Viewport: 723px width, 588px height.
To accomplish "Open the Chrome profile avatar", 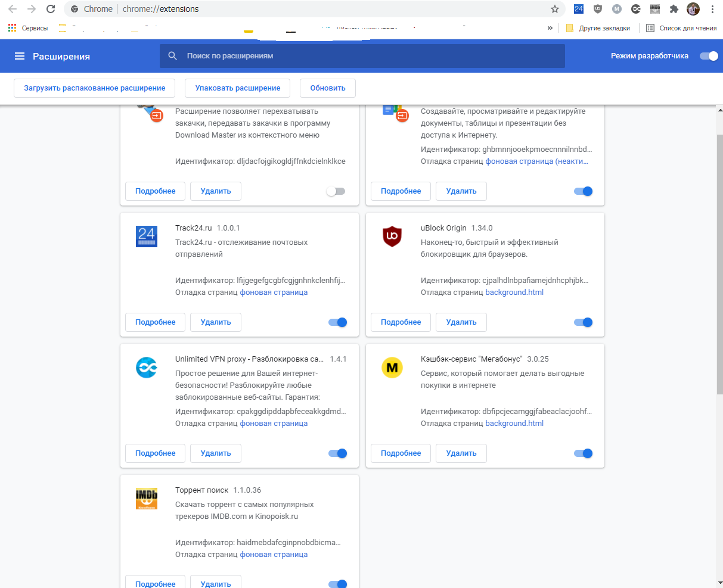I will tap(693, 9).
